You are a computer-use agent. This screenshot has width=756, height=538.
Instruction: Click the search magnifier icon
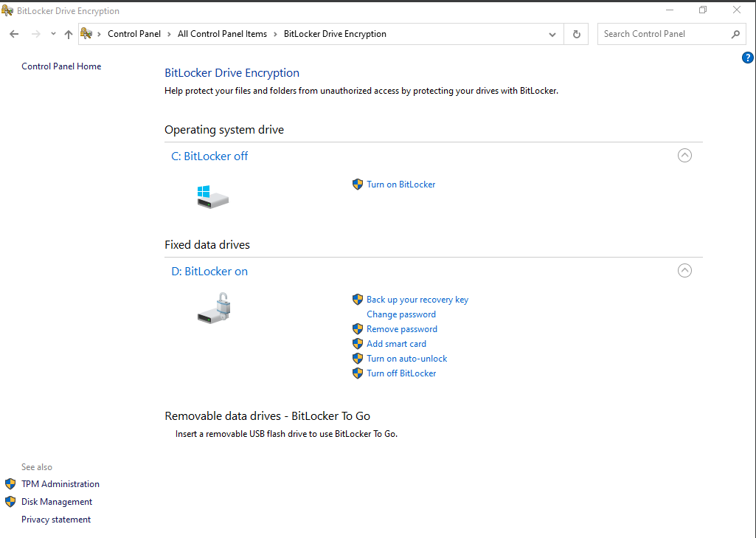pyautogui.click(x=735, y=34)
